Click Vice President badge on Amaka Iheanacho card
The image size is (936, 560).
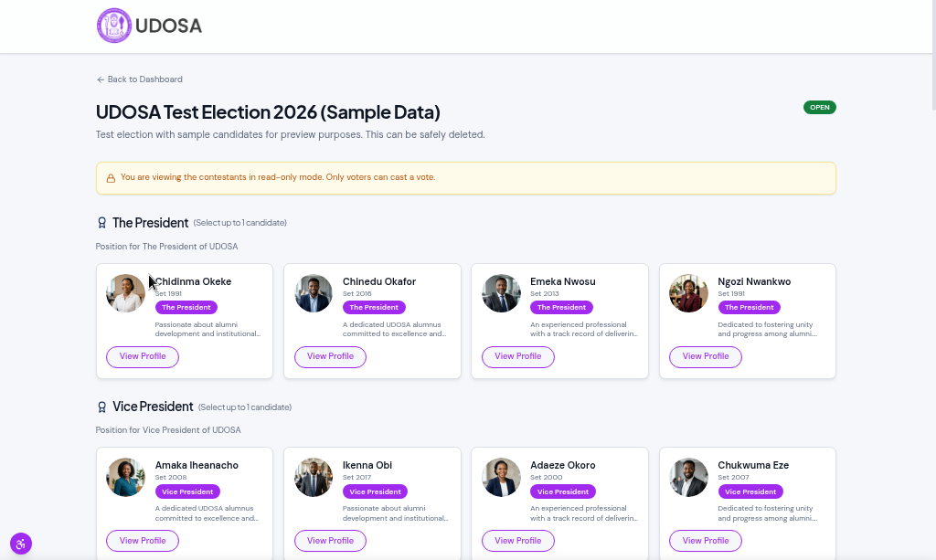(187, 492)
